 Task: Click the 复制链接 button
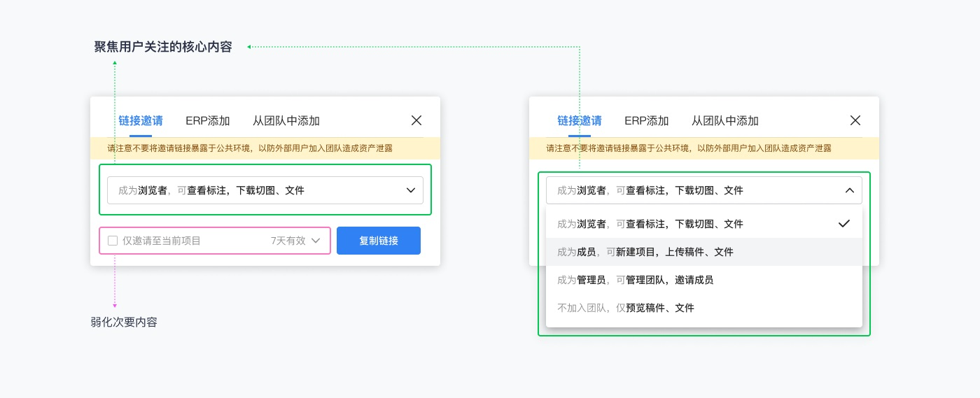379,241
